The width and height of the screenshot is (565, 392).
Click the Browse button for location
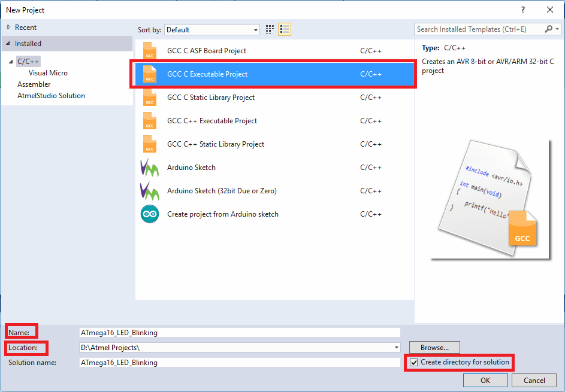(434, 347)
